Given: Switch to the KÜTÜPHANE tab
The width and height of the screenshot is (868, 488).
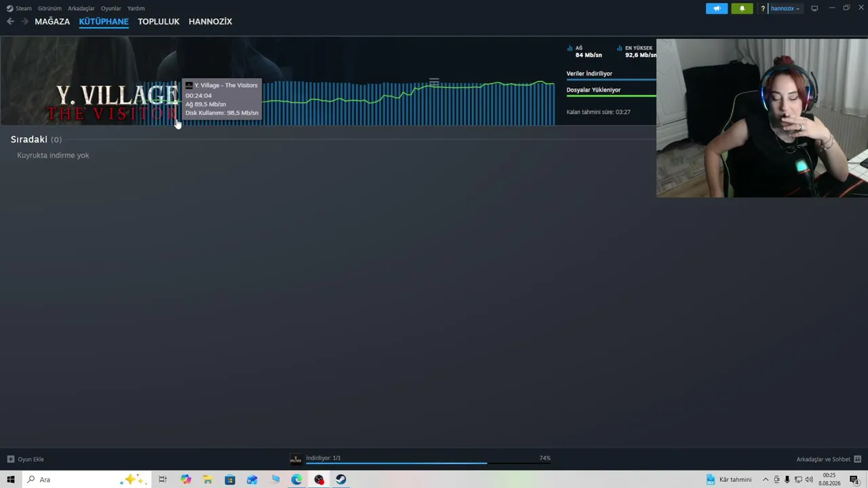Looking at the screenshot, I should 104,22.
